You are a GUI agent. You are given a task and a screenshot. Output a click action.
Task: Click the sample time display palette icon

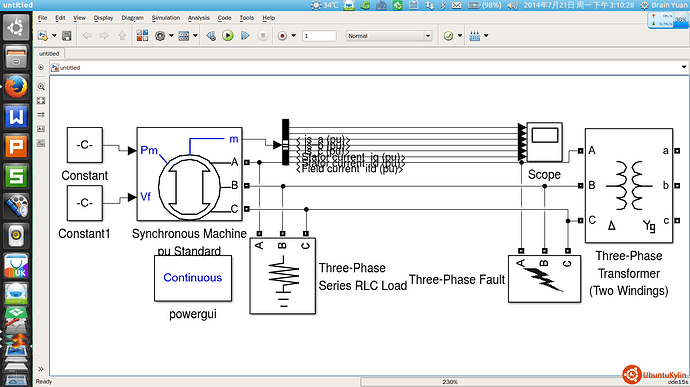(41, 114)
